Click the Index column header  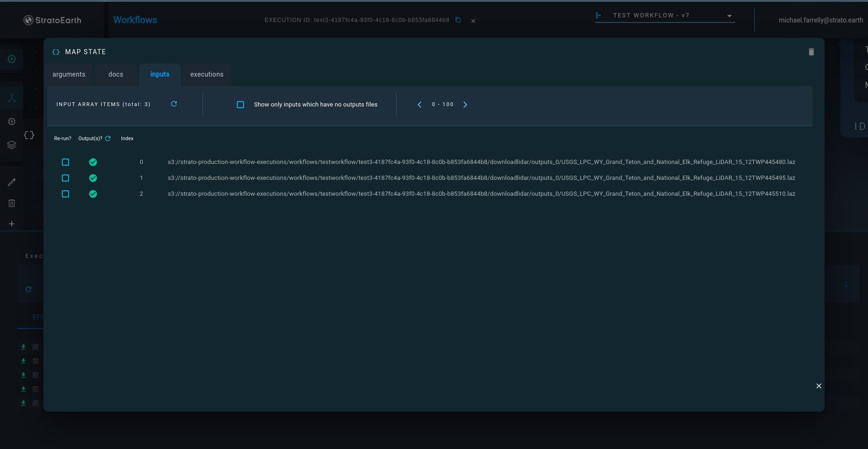pyautogui.click(x=127, y=138)
